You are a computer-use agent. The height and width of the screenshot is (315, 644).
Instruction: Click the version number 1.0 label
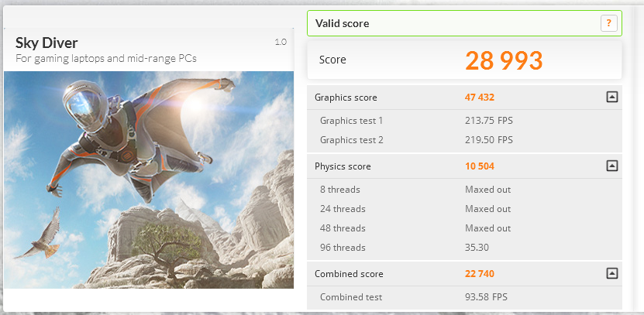tap(281, 42)
